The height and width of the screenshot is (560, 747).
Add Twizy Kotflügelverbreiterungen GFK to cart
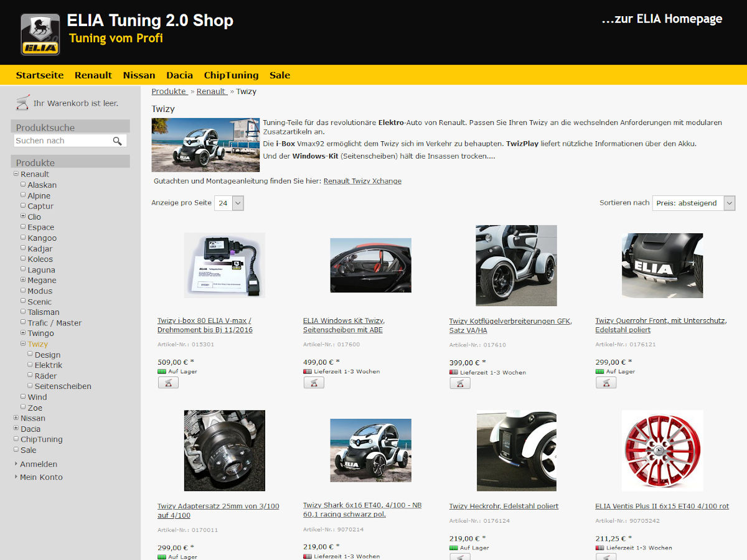(460, 383)
